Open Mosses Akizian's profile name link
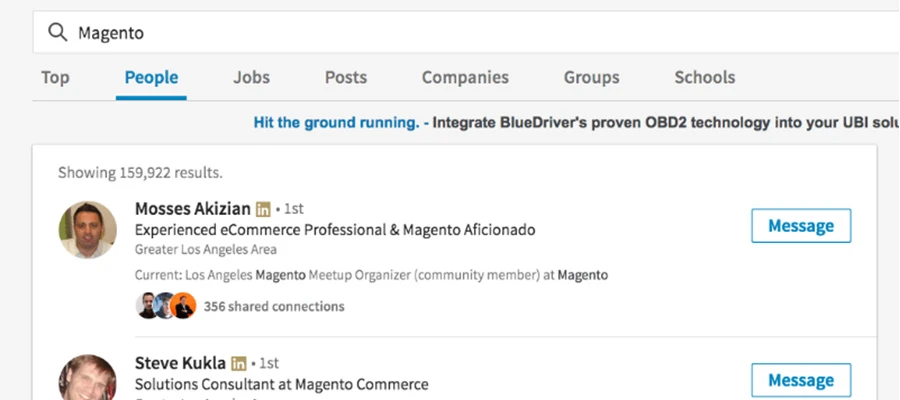 point(193,209)
